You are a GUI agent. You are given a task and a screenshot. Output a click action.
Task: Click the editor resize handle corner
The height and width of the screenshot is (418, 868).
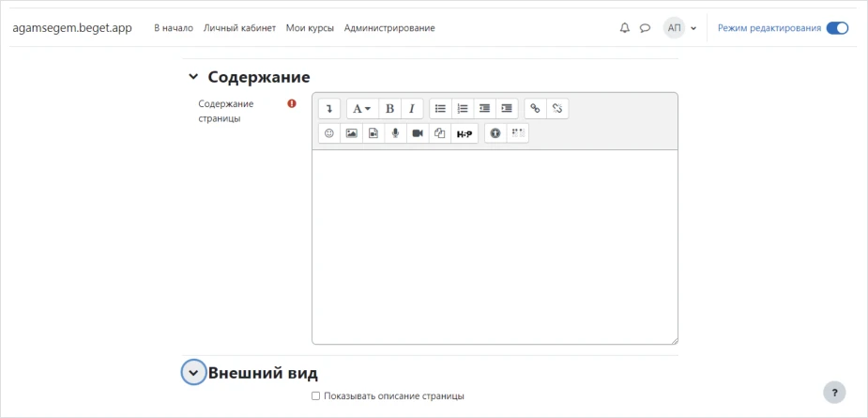pyautogui.click(x=675, y=341)
